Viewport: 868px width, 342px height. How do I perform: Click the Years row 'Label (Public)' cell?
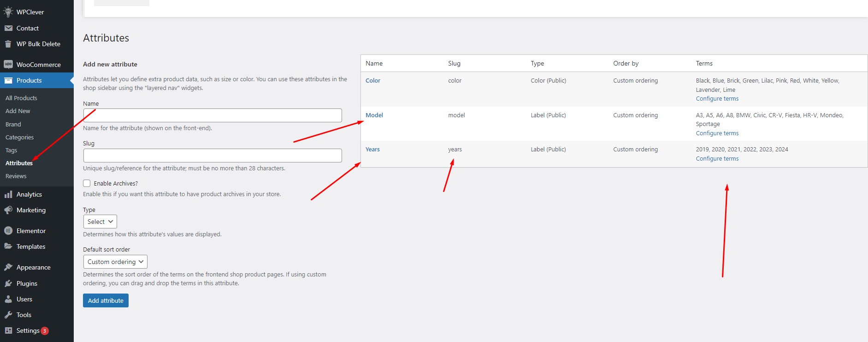[548, 149]
